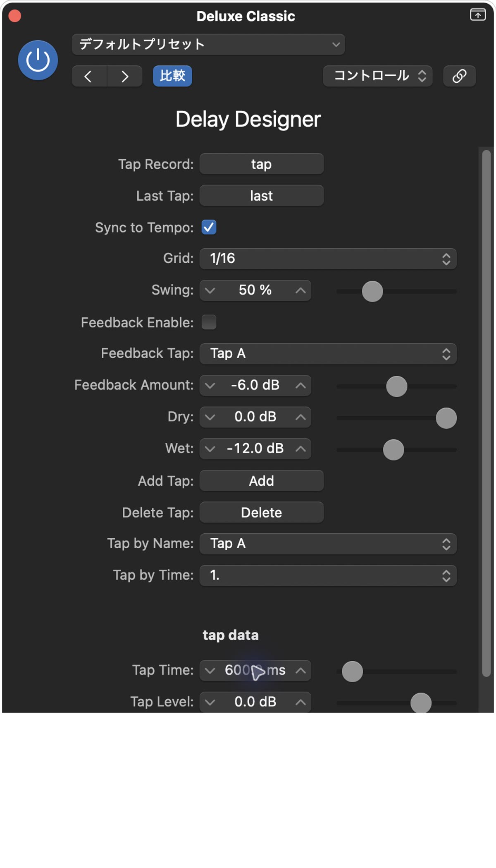The width and height of the screenshot is (496, 868).
Task: Increase Wet level with up arrow
Action: pyautogui.click(x=301, y=449)
